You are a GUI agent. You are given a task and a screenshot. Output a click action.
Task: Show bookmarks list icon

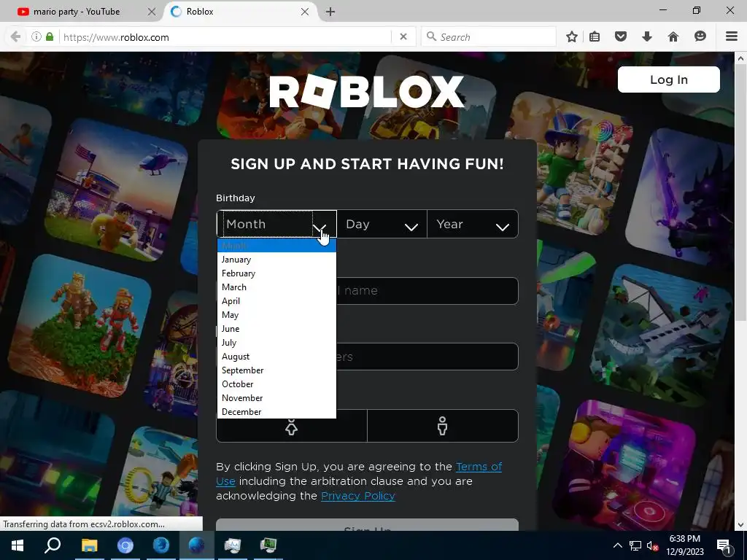point(595,36)
